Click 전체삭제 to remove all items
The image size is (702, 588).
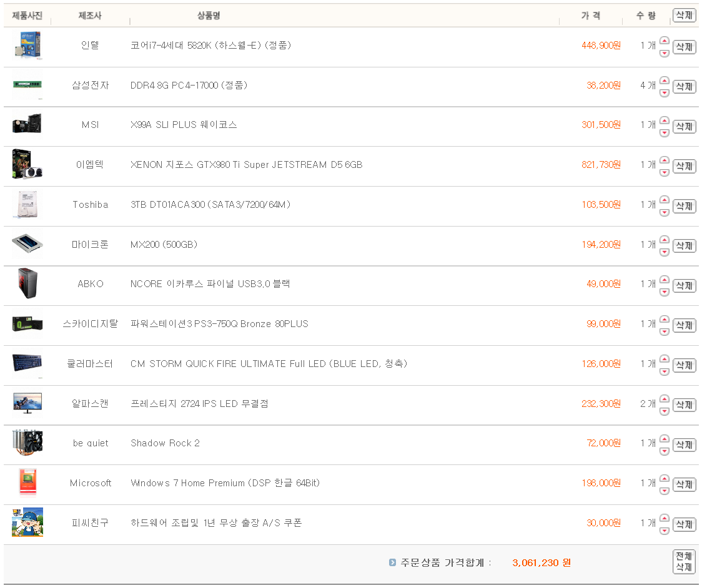coord(684,562)
